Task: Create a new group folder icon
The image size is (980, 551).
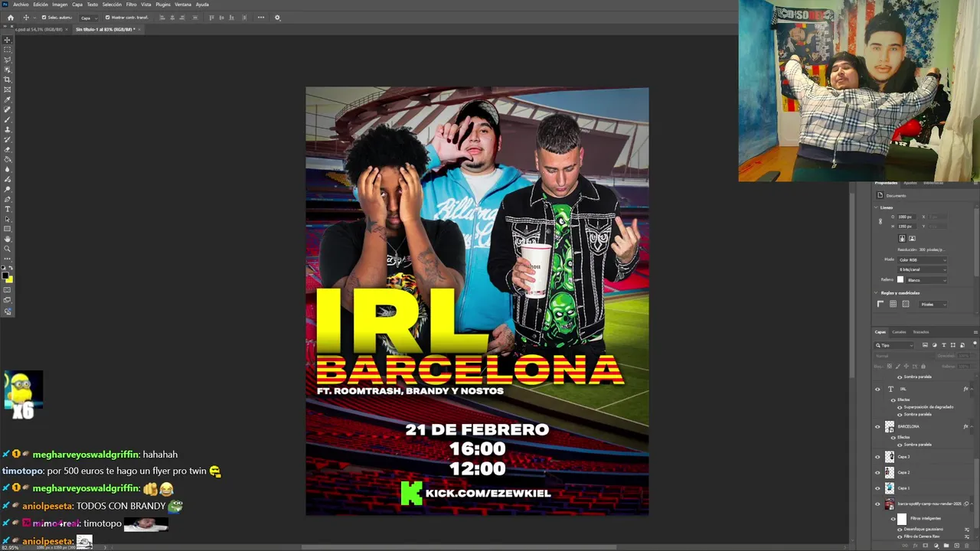Action: tap(946, 546)
